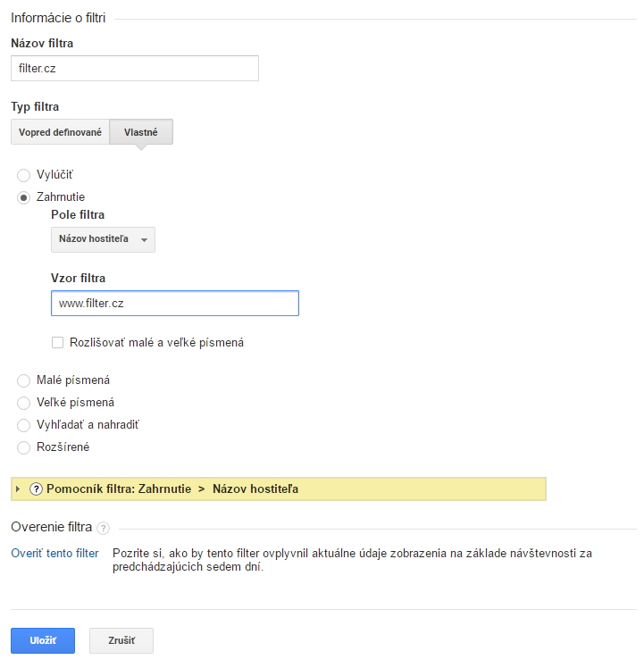Viewport: 644px width, 668px height.
Task: Click into the Vzor filtra input
Action: (x=175, y=303)
